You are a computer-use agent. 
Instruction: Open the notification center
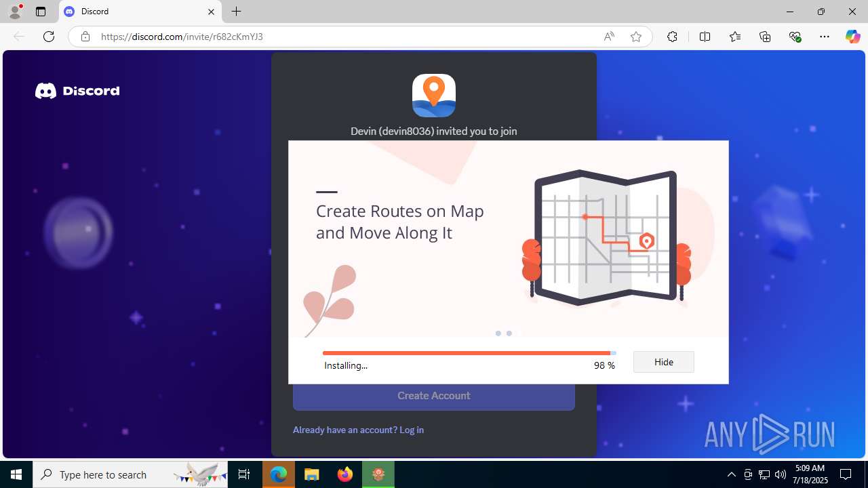pyautogui.click(x=846, y=474)
